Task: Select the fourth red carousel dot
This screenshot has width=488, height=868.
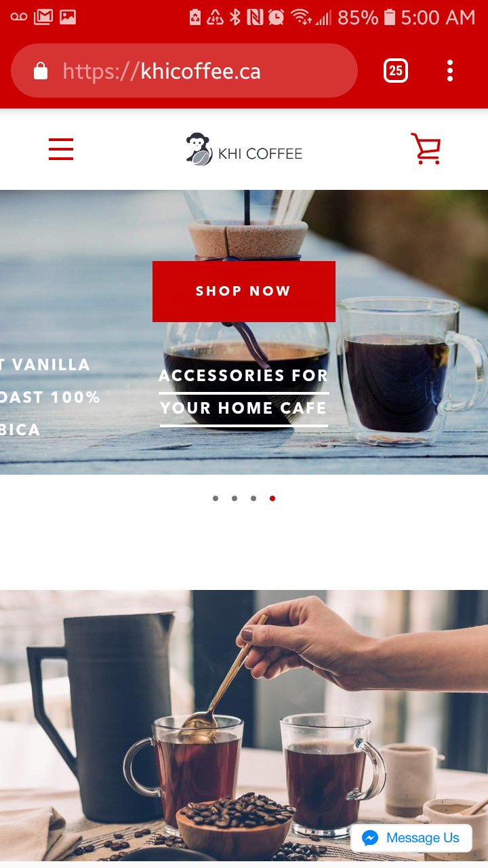Action: pyautogui.click(x=272, y=498)
